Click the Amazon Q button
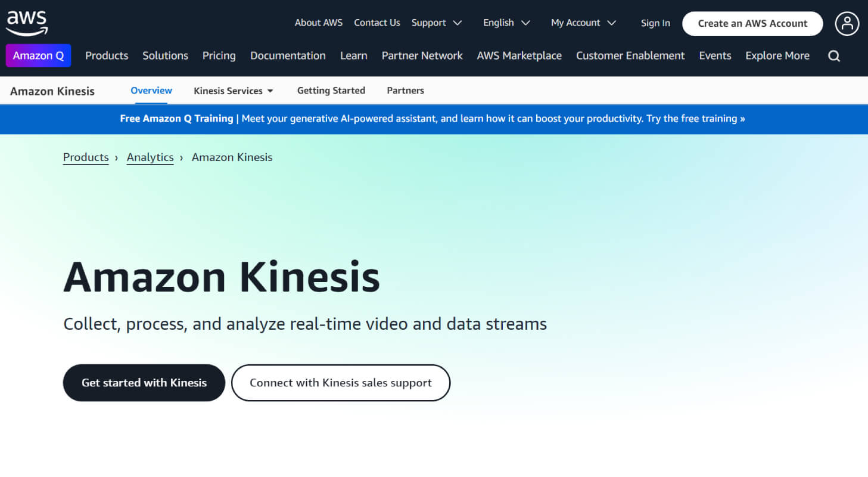Screen dimensions: 868x477 [38, 55]
